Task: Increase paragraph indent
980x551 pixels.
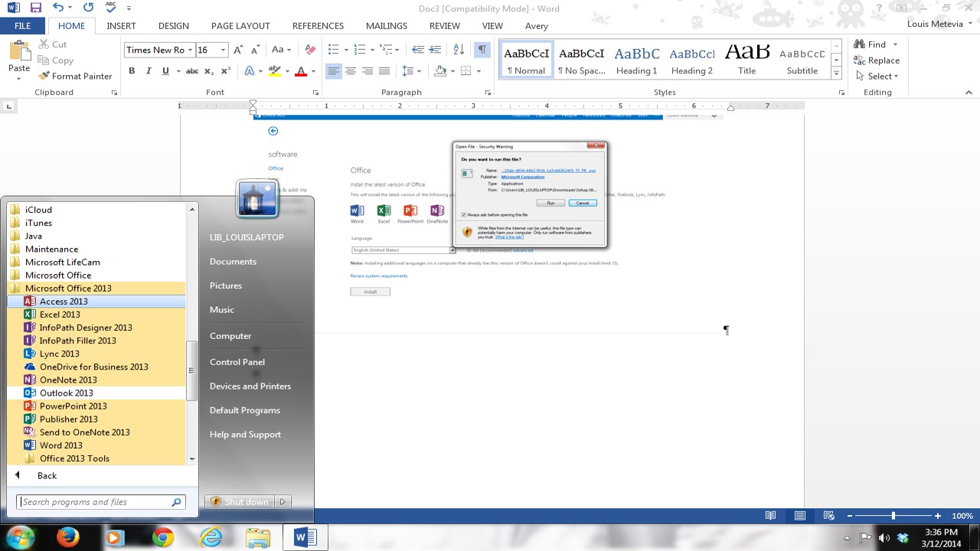Action: 436,50
